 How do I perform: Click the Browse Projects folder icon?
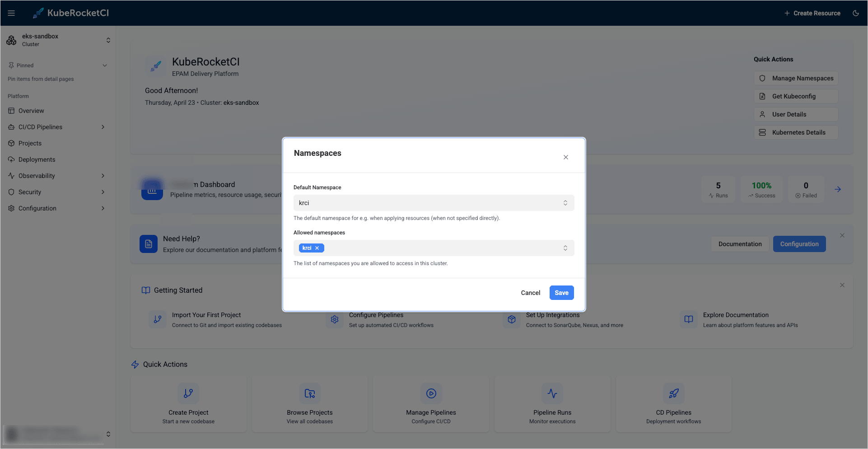309,393
